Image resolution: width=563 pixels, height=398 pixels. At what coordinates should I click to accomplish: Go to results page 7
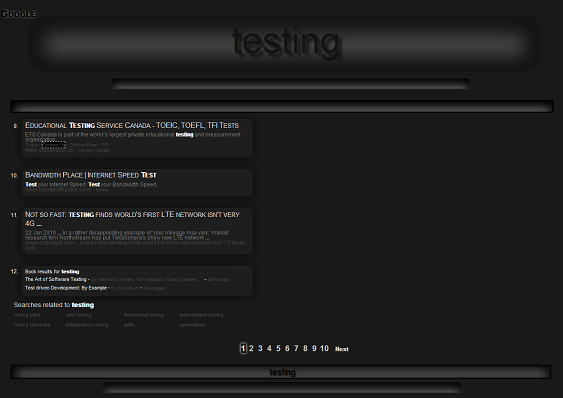click(x=296, y=348)
